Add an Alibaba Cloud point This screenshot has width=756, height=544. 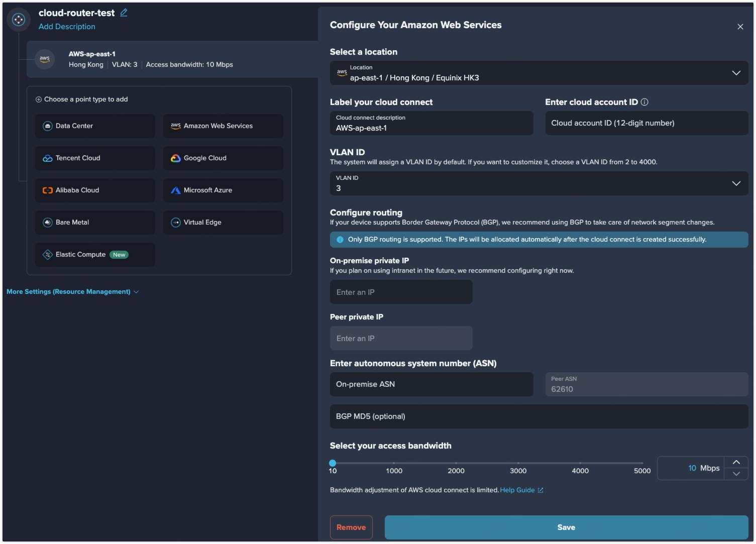click(x=95, y=190)
